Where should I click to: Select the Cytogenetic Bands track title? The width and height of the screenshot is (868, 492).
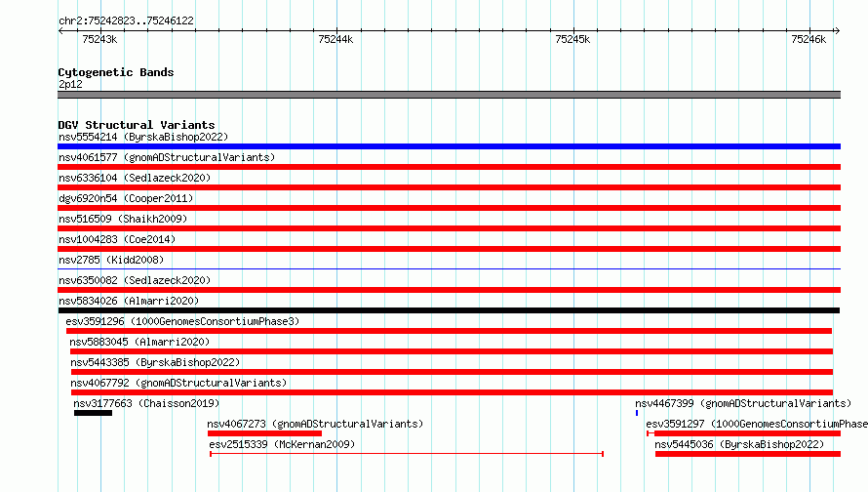pos(116,72)
